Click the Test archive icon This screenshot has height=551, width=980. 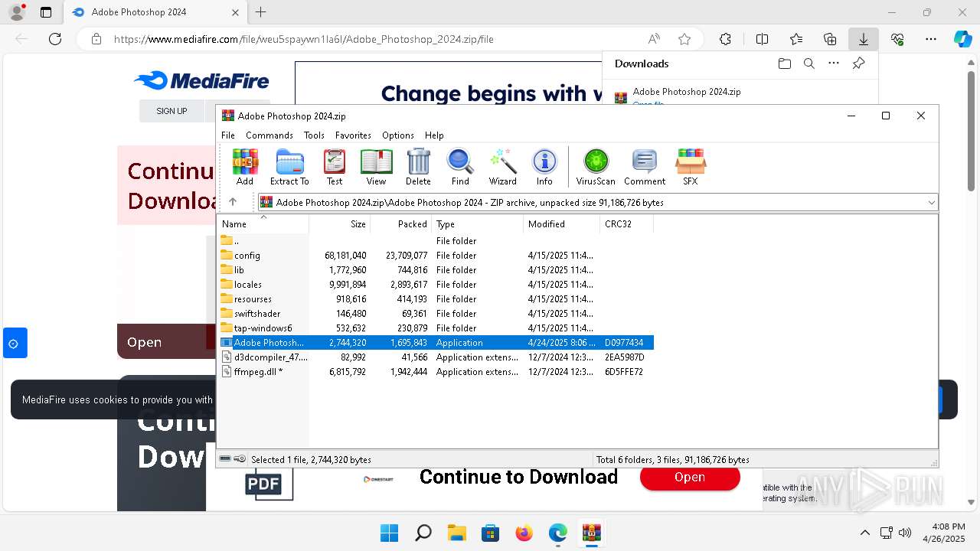point(335,167)
